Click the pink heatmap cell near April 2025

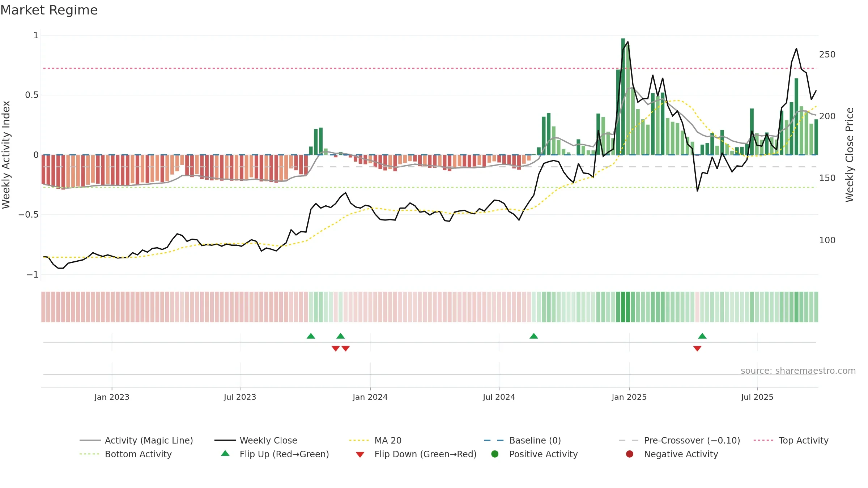pos(697,307)
